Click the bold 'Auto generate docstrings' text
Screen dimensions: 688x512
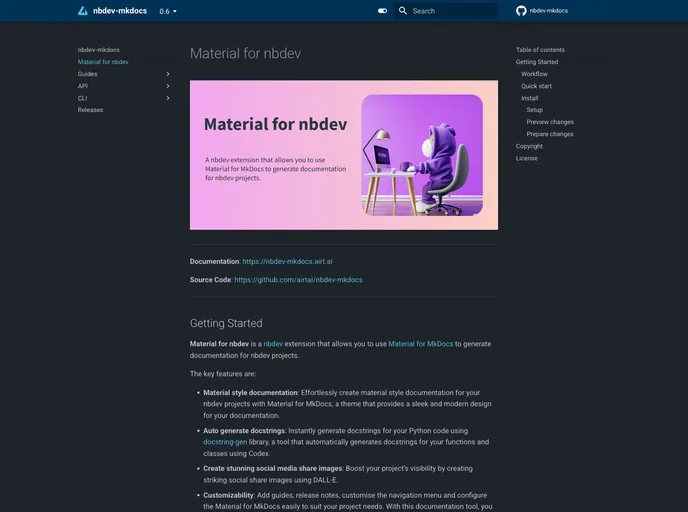[244, 431]
